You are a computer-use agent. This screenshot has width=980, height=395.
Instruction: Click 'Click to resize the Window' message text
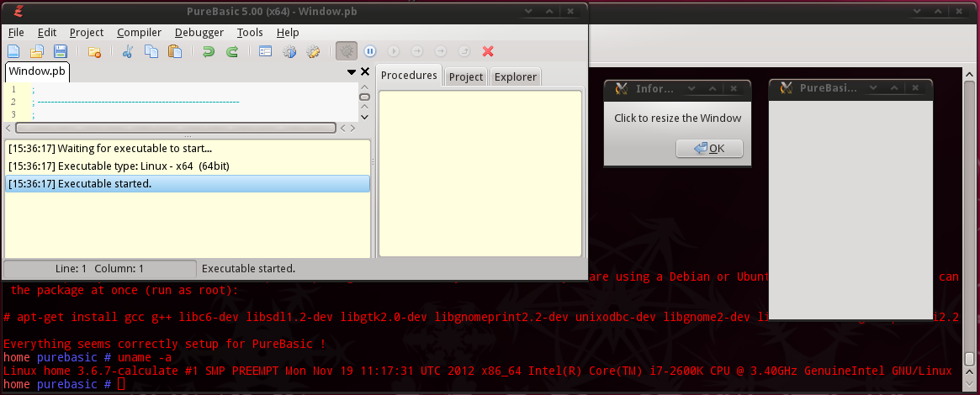(677, 118)
